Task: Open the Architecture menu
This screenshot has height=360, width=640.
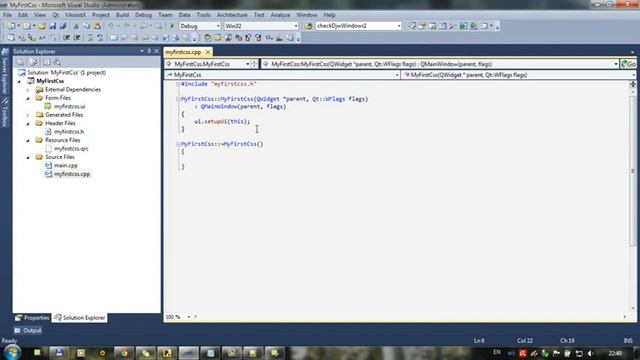Action: [x=232, y=15]
